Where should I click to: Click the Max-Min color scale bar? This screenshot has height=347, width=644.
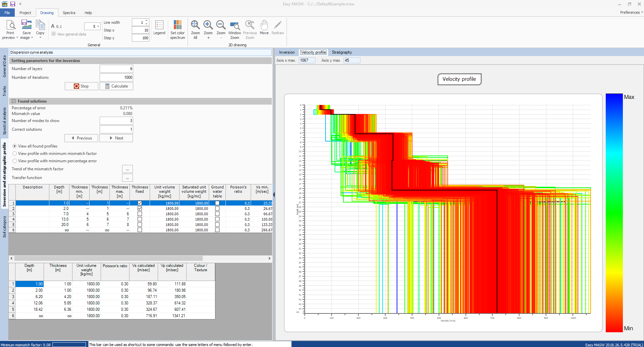[614, 213]
